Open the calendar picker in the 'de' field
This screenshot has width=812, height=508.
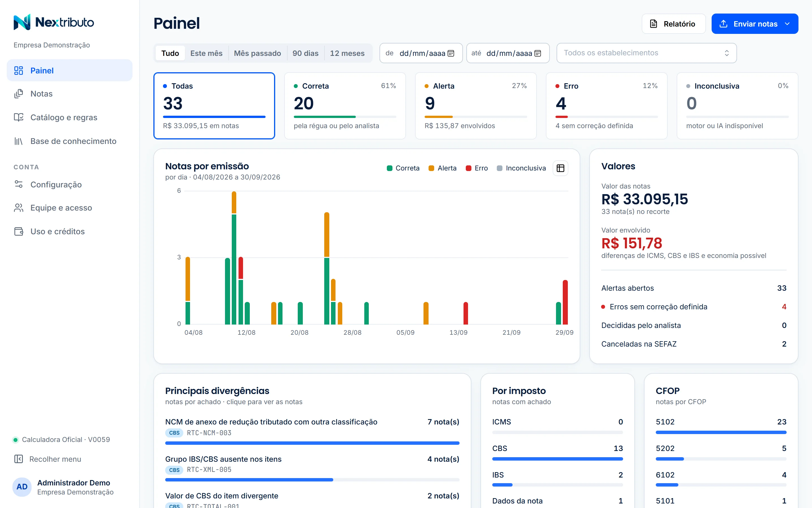click(451, 53)
